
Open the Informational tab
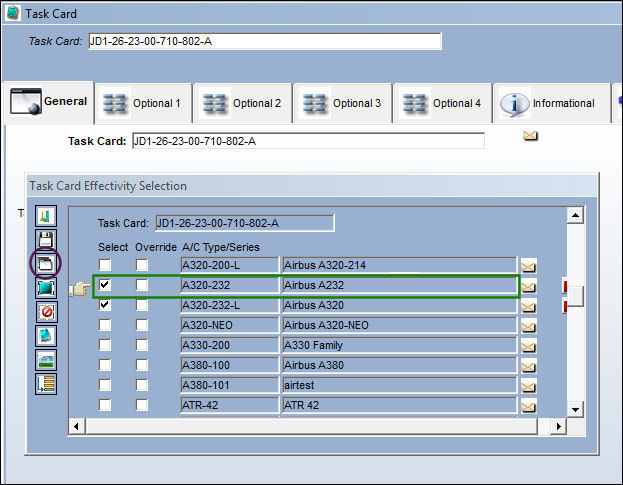[x=552, y=103]
